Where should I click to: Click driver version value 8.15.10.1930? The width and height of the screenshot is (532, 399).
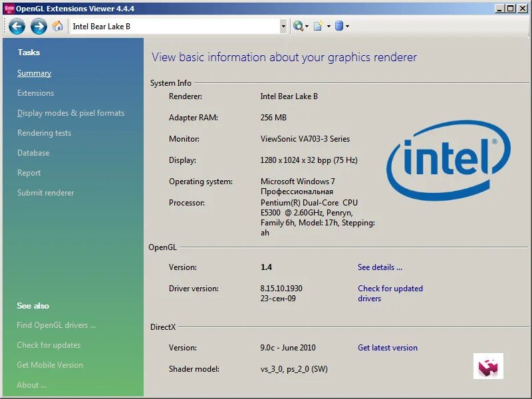coord(281,289)
